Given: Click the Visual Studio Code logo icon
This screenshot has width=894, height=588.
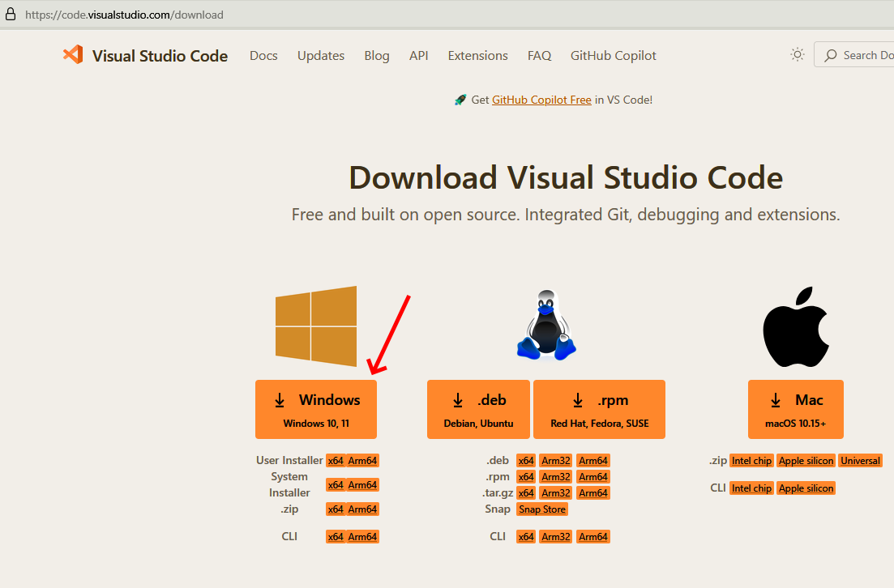Looking at the screenshot, I should [73, 55].
